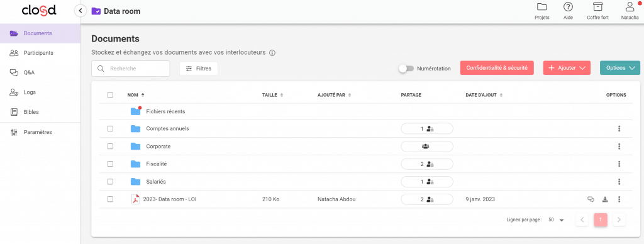Collapse the sidebar with the arrow button
The image size is (644, 244).
[80, 11]
